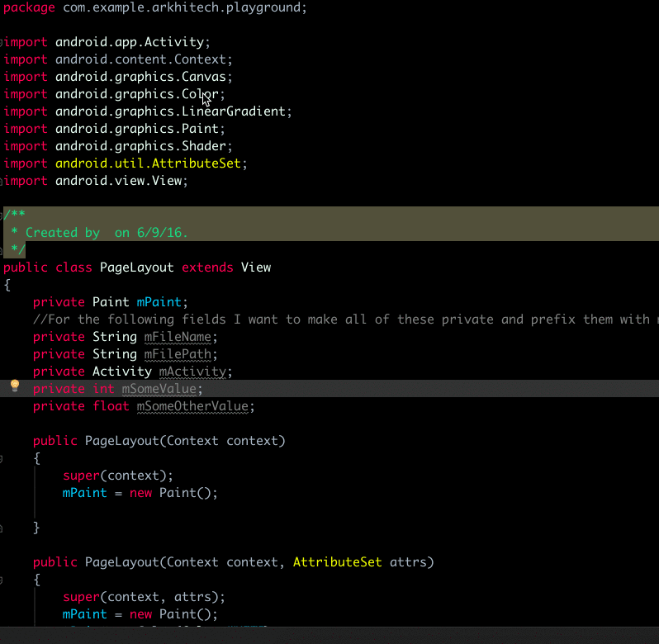The image size is (659, 644).
Task: Click the package name com.example.arkhitech.playground
Action: point(184,7)
